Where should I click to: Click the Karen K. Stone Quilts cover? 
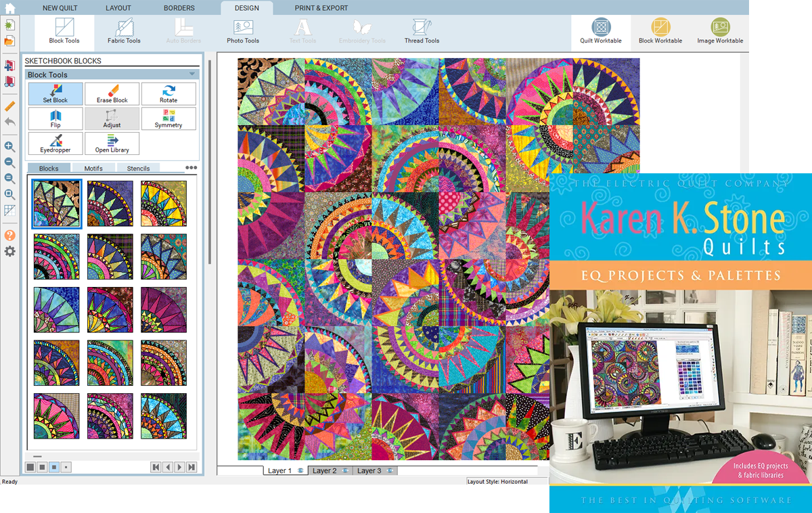click(681, 343)
